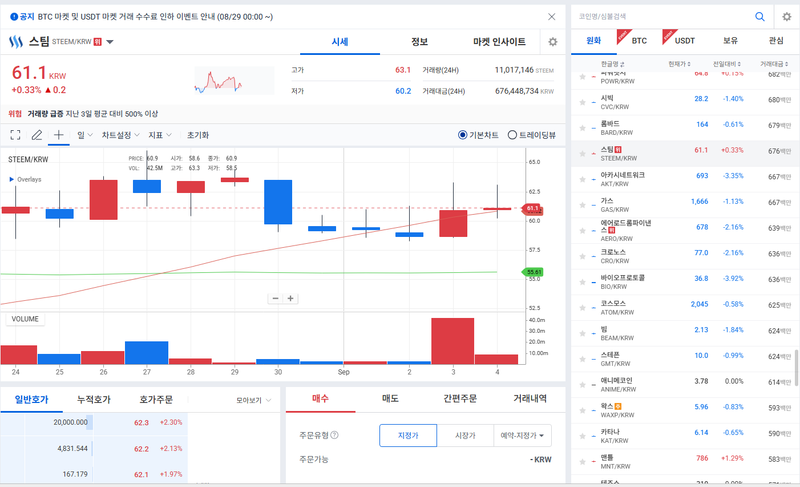Sort by 전일대비 column header
The height and width of the screenshot is (487, 800).
coord(727,64)
